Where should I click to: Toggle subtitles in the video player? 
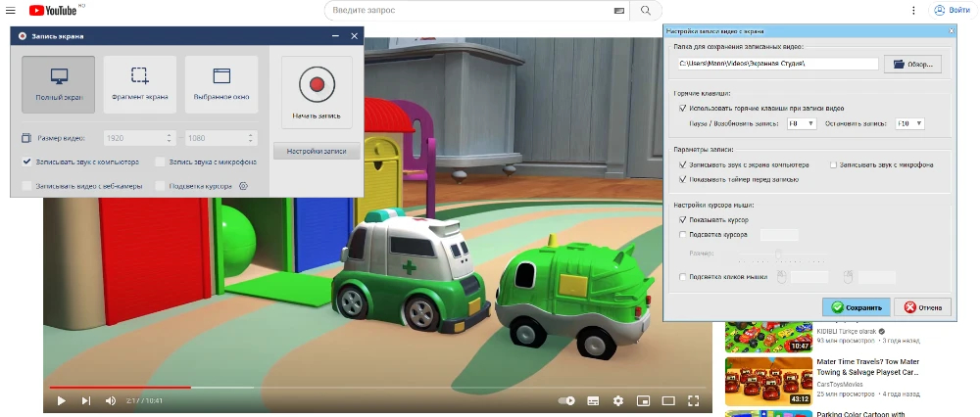point(593,400)
